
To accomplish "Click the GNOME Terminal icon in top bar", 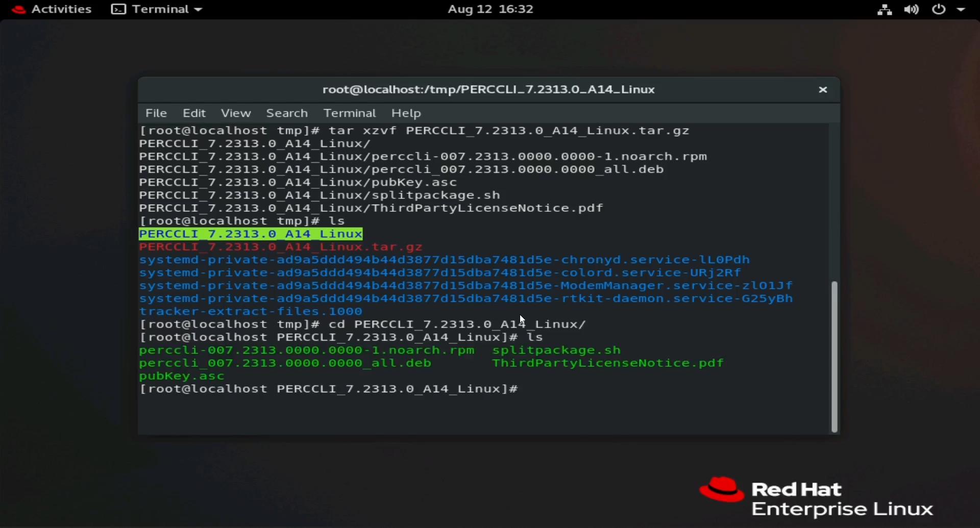I will pyautogui.click(x=118, y=9).
